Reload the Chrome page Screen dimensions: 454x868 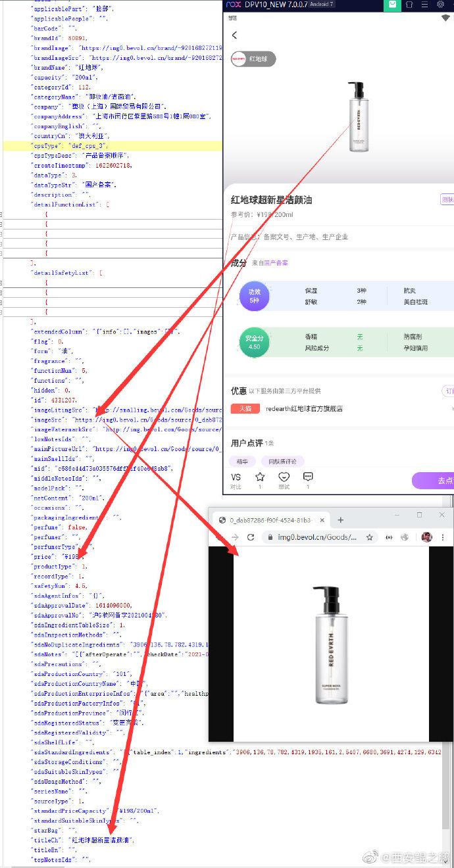click(251, 537)
